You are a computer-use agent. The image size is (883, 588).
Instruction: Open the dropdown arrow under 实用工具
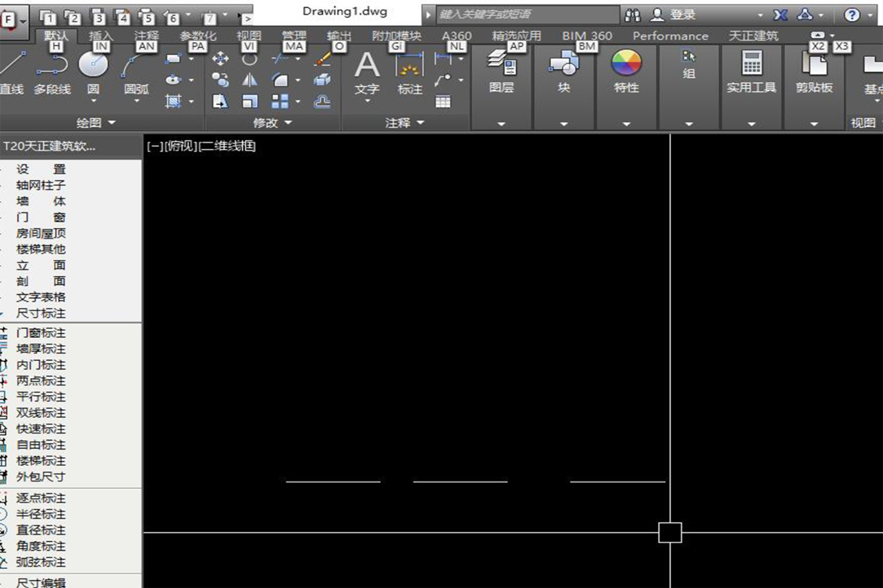pos(752,124)
